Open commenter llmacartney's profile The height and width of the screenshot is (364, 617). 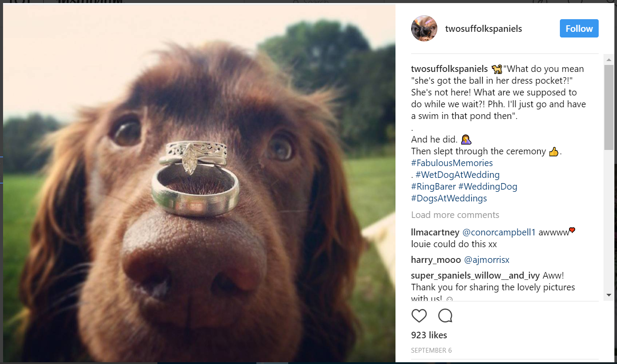point(435,232)
